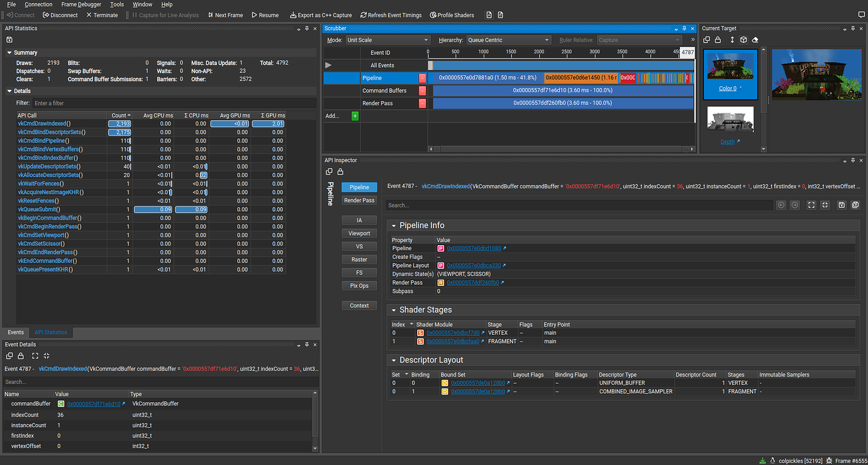Screen dimensions: 868x465
Task: Open the Connection menu
Action: (38, 4)
